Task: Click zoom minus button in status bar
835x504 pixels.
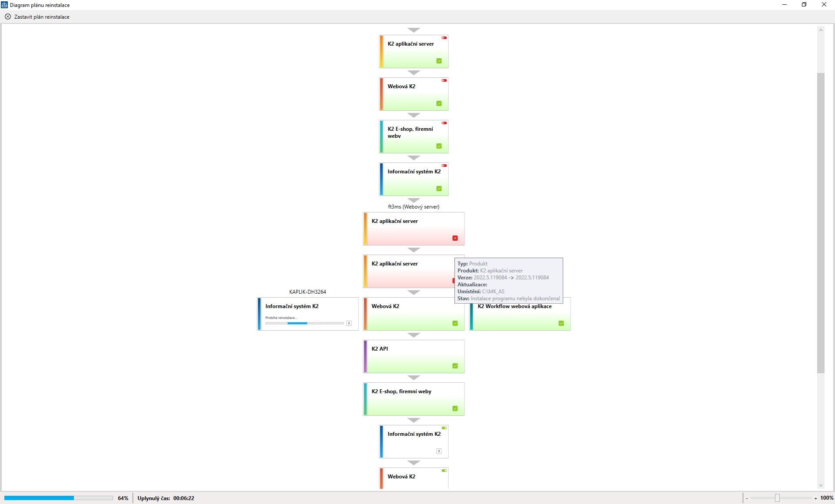Action: click(747, 498)
